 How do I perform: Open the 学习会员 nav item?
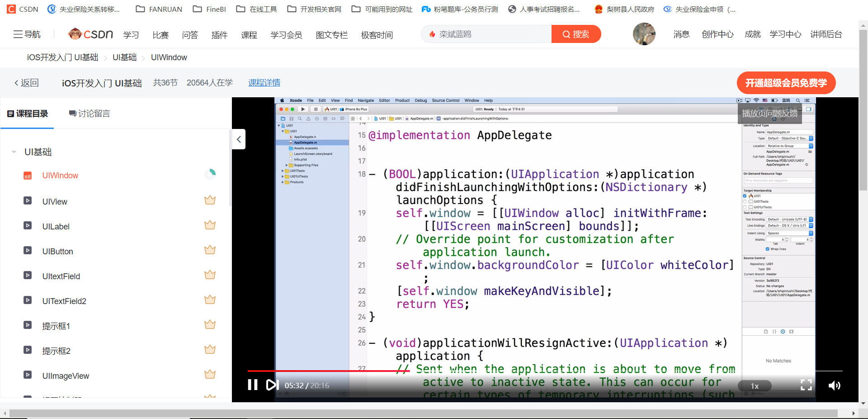(x=286, y=35)
